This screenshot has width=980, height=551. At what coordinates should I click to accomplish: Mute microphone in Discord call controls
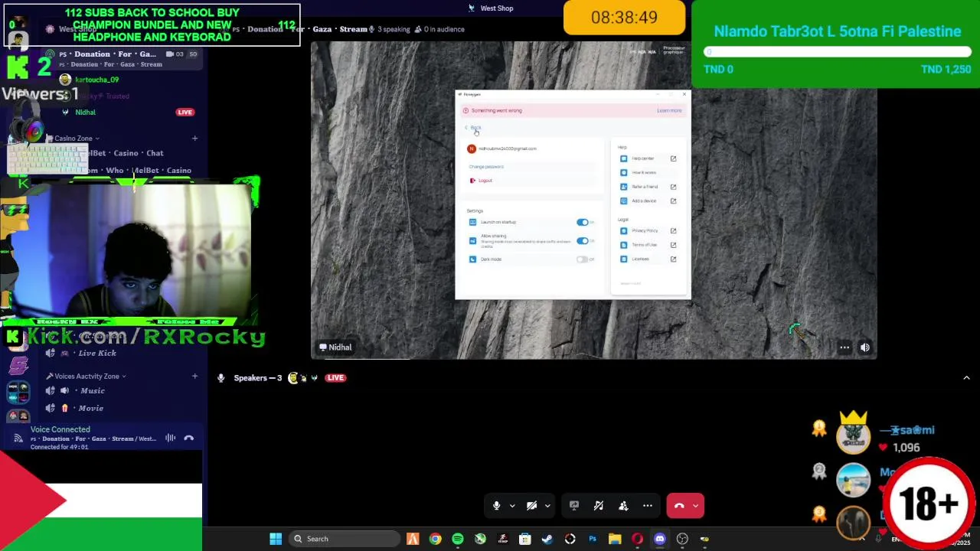[496, 506]
